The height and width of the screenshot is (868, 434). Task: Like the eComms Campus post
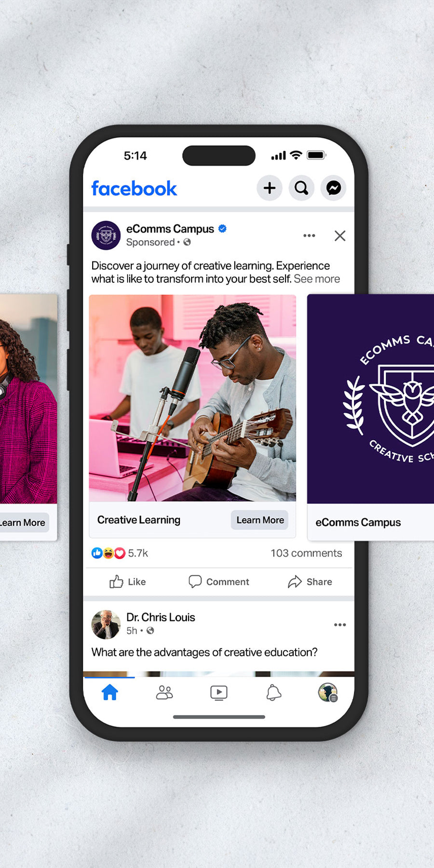point(128,582)
